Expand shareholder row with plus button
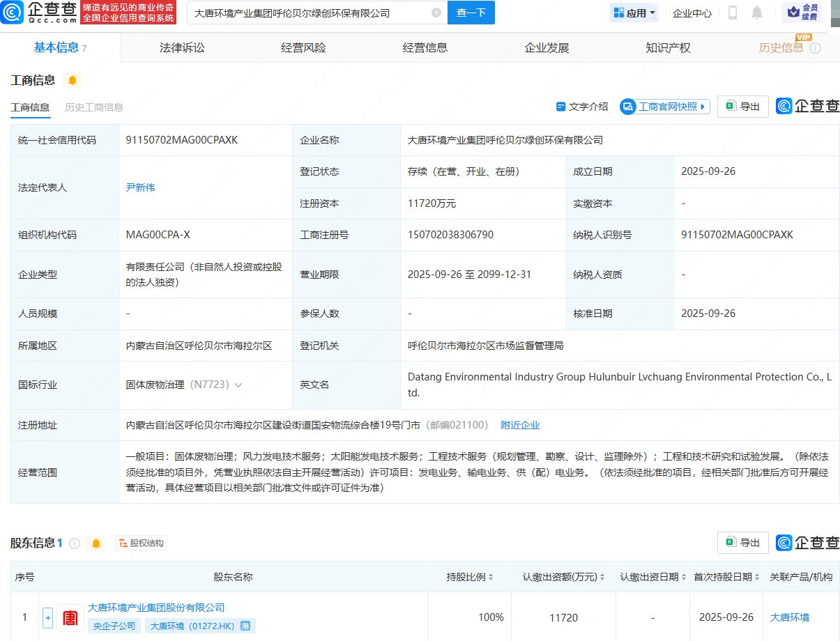Screen dimensions: 840x641 [x=47, y=617]
